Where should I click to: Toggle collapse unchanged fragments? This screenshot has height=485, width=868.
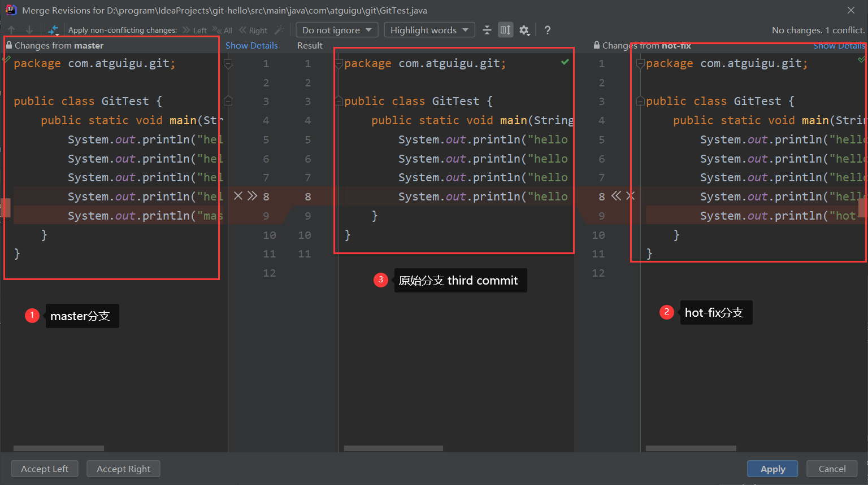click(x=487, y=30)
